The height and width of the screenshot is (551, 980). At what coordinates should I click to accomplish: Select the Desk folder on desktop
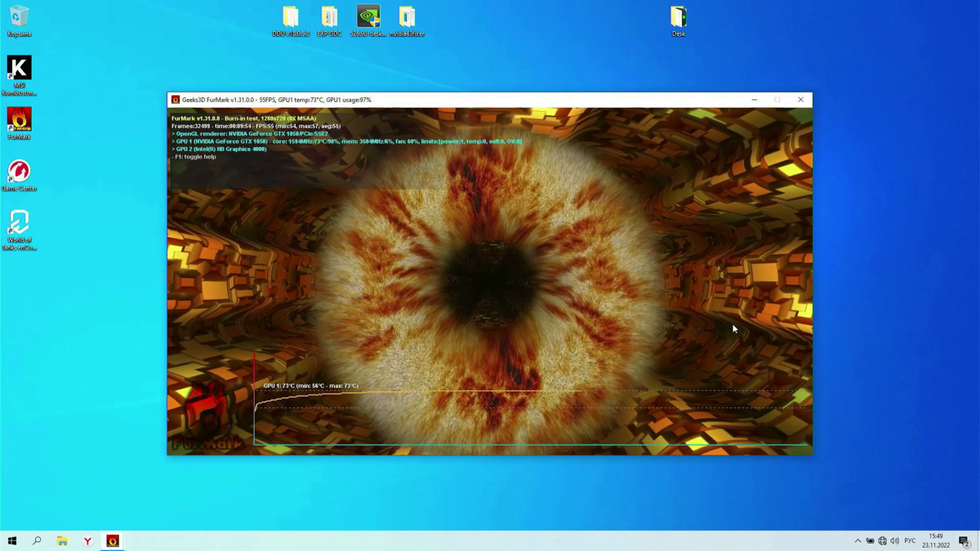(679, 21)
